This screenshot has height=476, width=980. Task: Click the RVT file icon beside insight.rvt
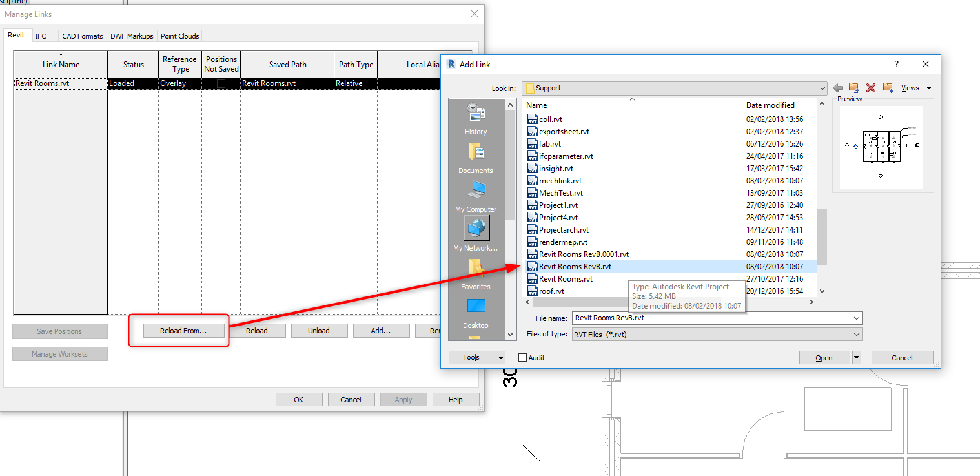coord(533,169)
